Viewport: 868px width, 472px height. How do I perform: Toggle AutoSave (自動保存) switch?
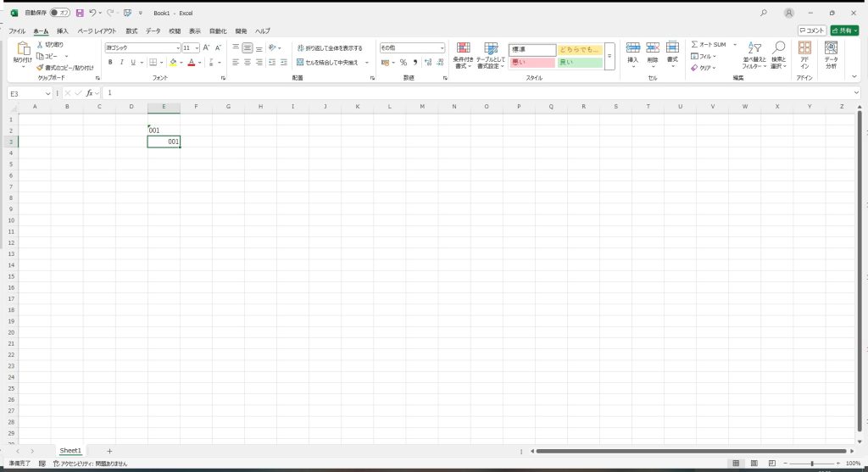tap(60, 13)
